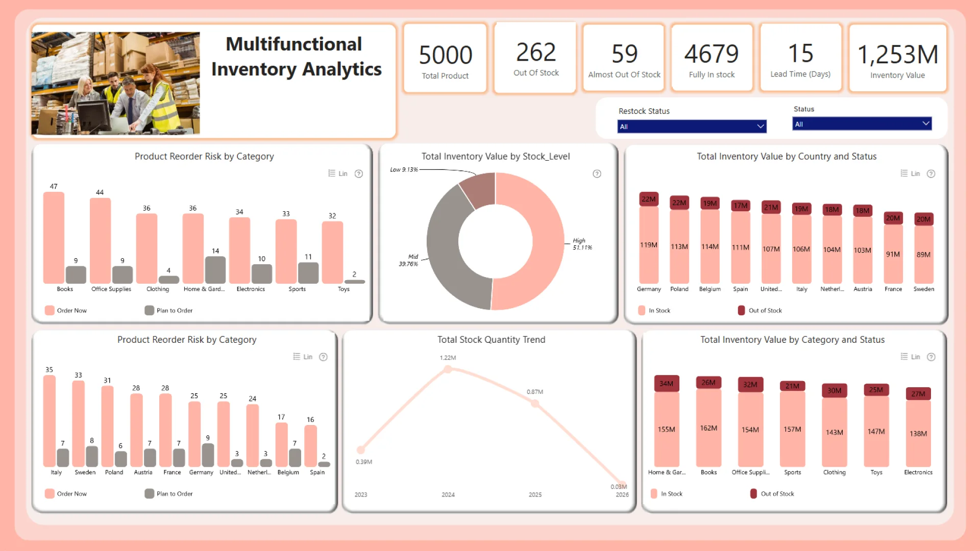Click In Stock legend swatch in Category chart
Screen dimensions: 980x551
click(654, 493)
